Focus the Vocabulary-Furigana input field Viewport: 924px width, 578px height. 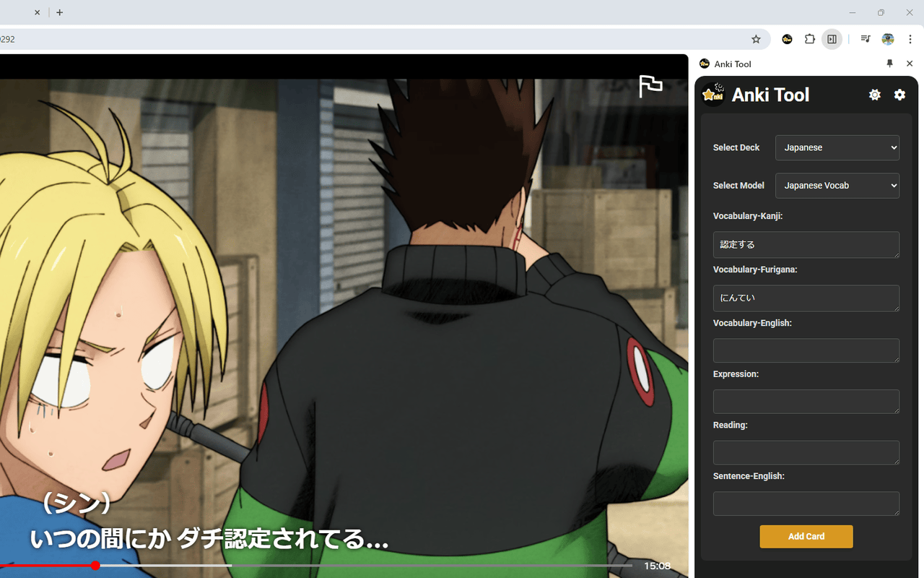click(806, 298)
